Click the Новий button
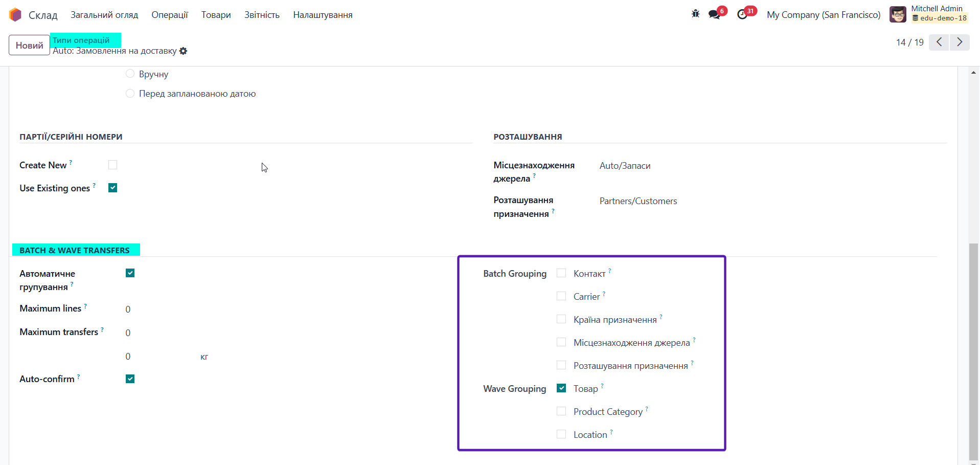This screenshot has width=980, height=465. pyautogui.click(x=29, y=45)
